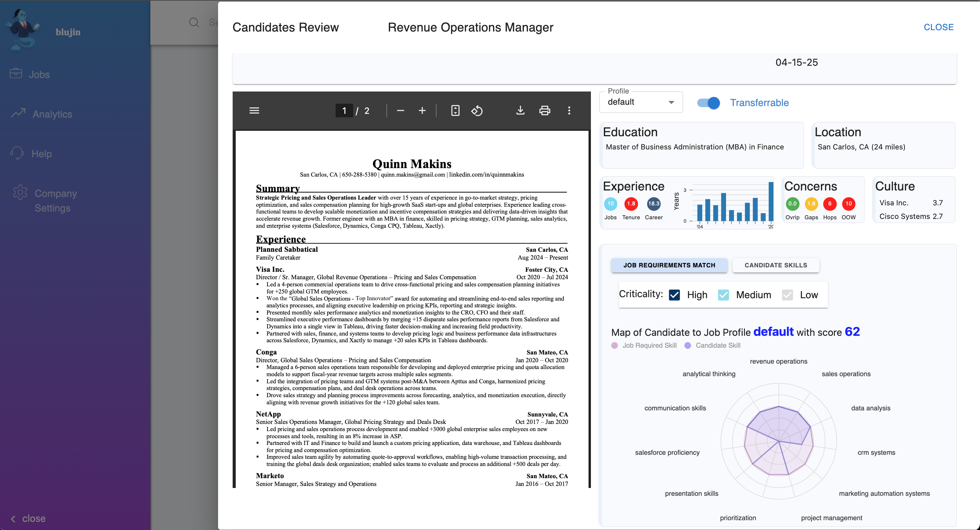Print the resume document
Viewport: 980px width, 530px height.
(x=545, y=110)
